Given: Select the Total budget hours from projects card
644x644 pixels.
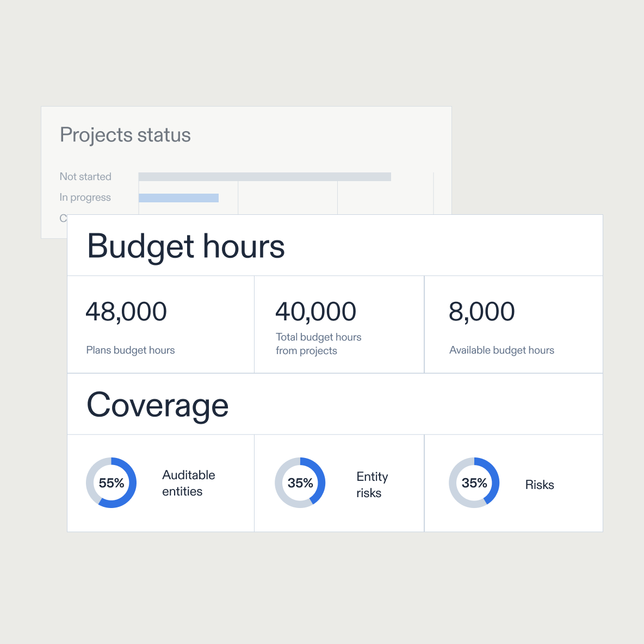Looking at the screenshot, I should pyautogui.click(x=339, y=325).
